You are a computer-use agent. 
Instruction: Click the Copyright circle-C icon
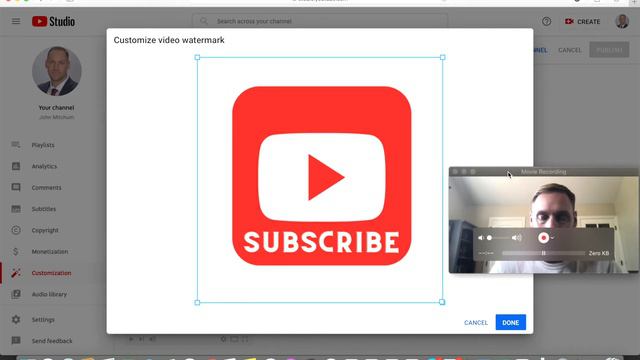(16, 230)
